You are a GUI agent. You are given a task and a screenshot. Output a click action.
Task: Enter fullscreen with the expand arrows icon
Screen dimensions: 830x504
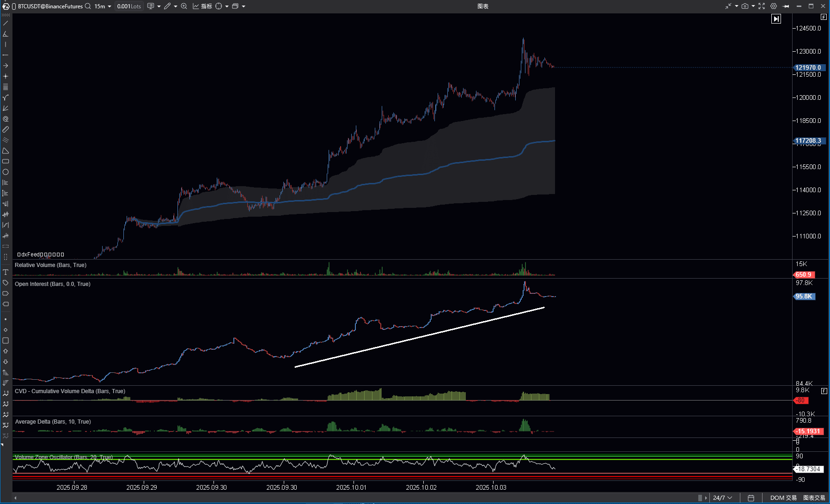tap(761, 6)
